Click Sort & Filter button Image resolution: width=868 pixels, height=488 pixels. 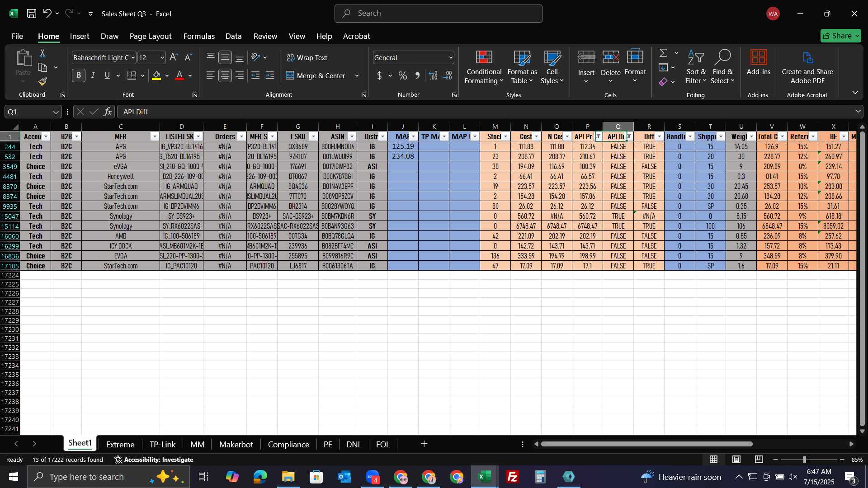[x=696, y=67]
